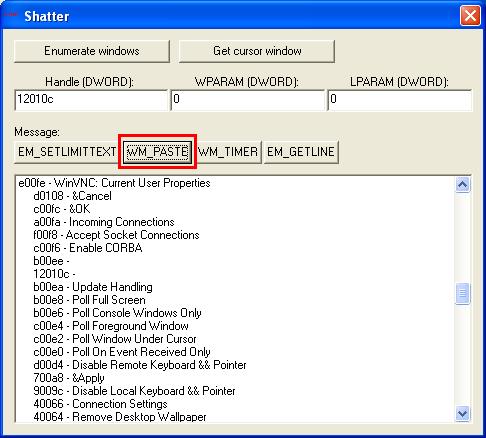Send the EM_SETLIMITTEXT message
This screenshot has width=486, height=438.
pos(66,152)
